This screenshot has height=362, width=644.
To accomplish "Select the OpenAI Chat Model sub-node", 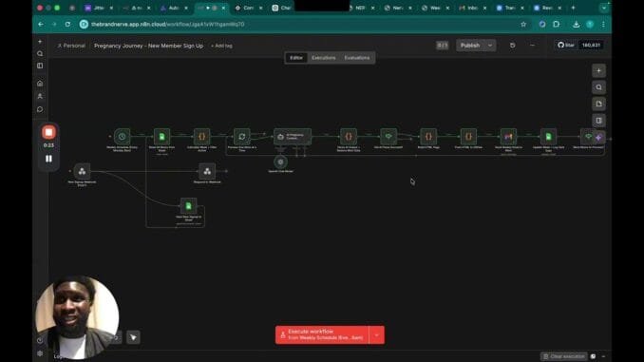I will [280, 162].
